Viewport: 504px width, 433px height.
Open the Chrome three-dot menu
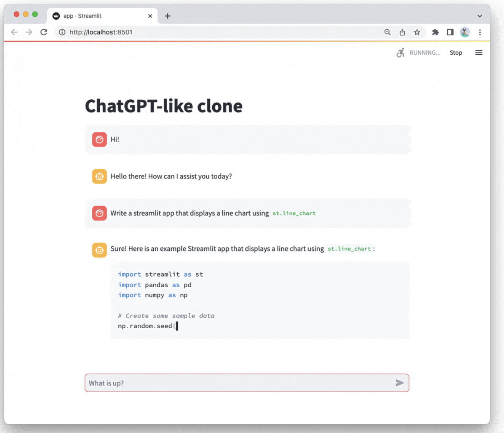(480, 32)
